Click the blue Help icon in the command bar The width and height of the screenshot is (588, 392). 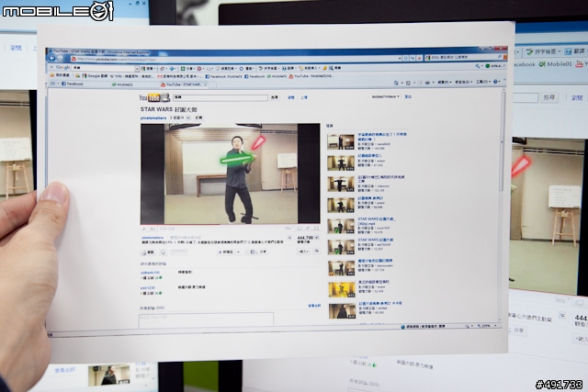tap(496, 81)
